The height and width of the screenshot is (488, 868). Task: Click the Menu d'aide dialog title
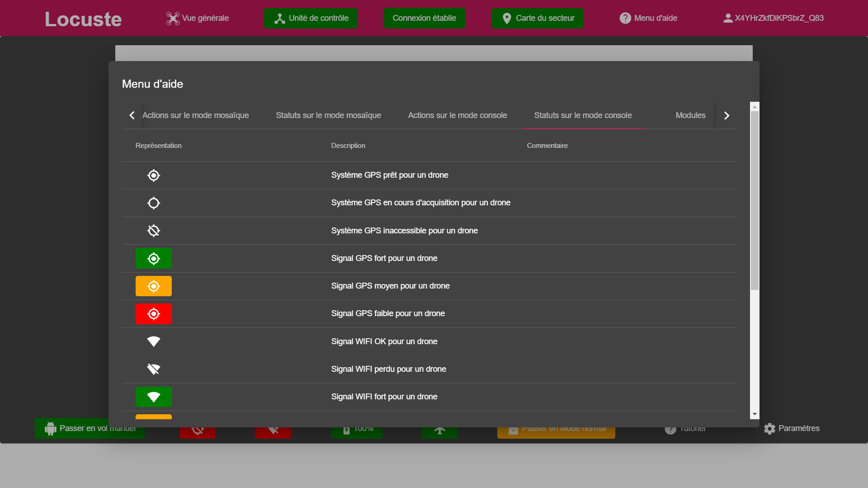tap(152, 84)
